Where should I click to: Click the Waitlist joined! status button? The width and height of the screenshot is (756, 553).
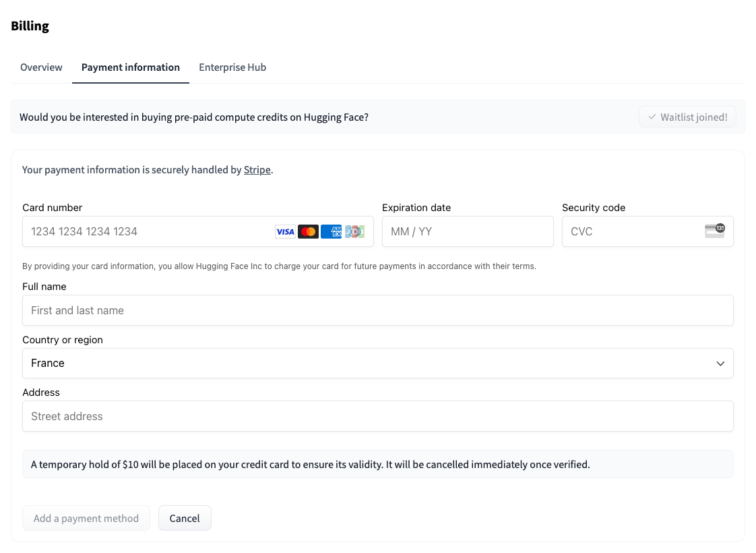(687, 117)
